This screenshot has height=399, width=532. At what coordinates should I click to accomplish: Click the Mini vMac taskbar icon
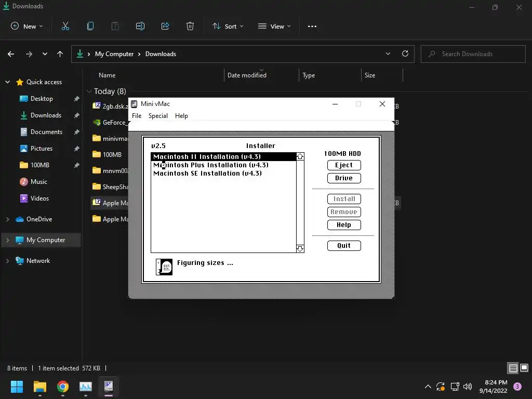(109, 387)
